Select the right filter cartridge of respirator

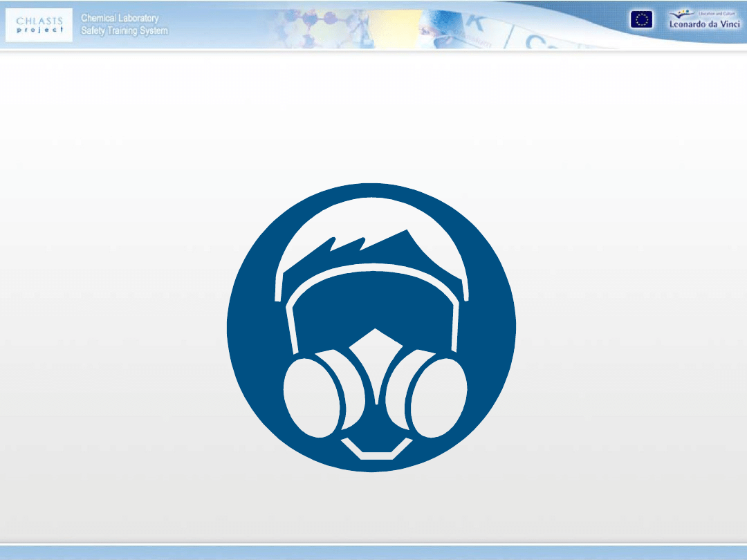(436, 398)
